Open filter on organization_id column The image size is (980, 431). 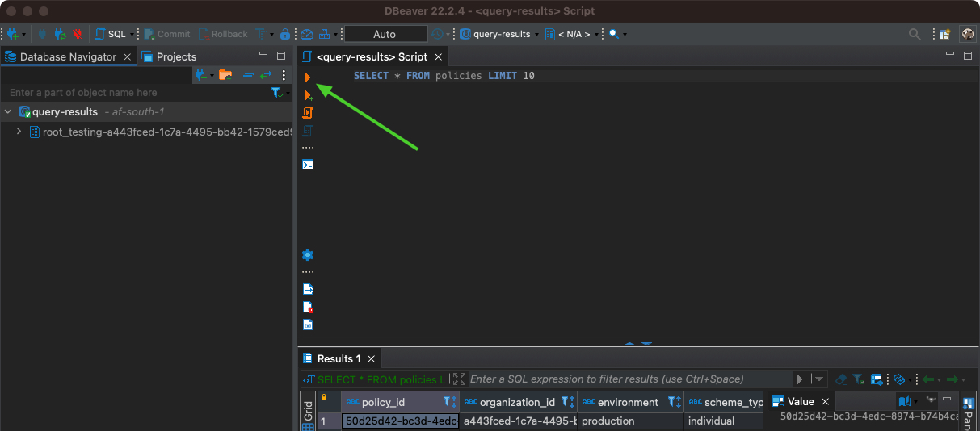(x=564, y=402)
